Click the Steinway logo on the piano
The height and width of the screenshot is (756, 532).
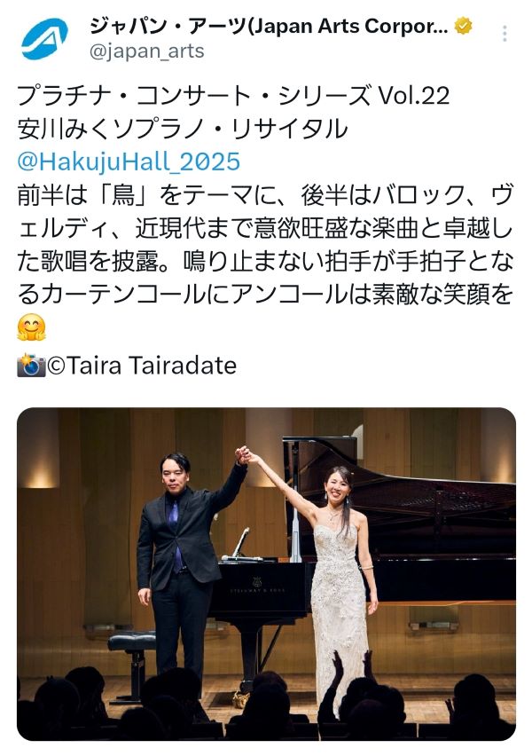(257, 586)
